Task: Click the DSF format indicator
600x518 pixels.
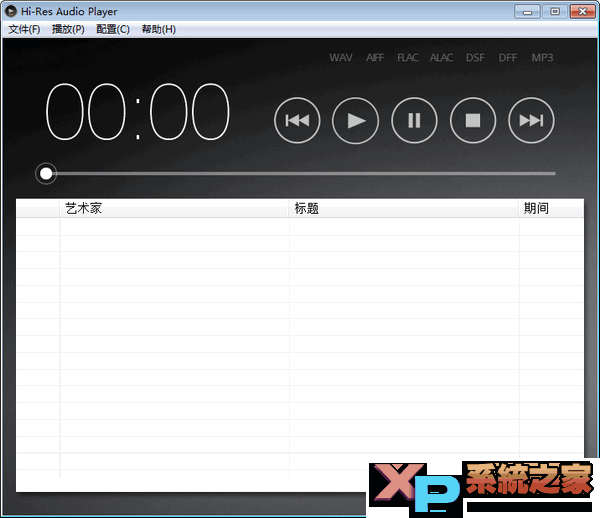Action: pos(475,58)
